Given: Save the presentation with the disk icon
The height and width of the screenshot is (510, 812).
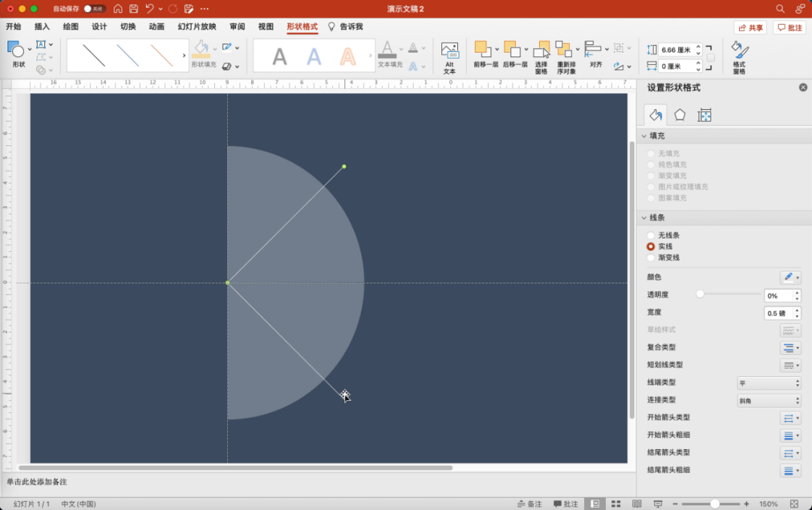Looking at the screenshot, I should 134,9.
